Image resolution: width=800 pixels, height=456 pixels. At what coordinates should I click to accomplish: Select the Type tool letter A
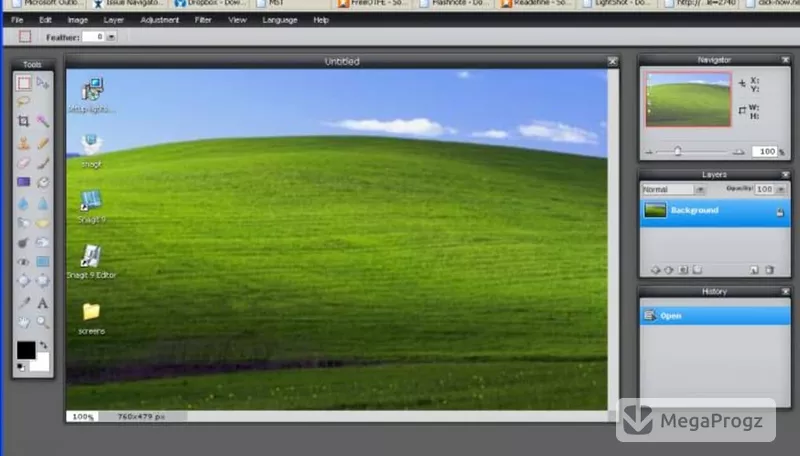pyautogui.click(x=43, y=303)
